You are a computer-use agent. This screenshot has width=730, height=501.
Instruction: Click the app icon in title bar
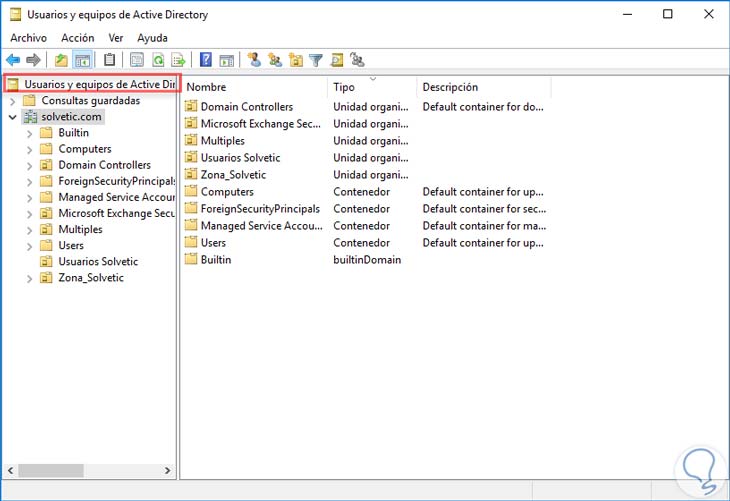pyautogui.click(x=16, y=15)
